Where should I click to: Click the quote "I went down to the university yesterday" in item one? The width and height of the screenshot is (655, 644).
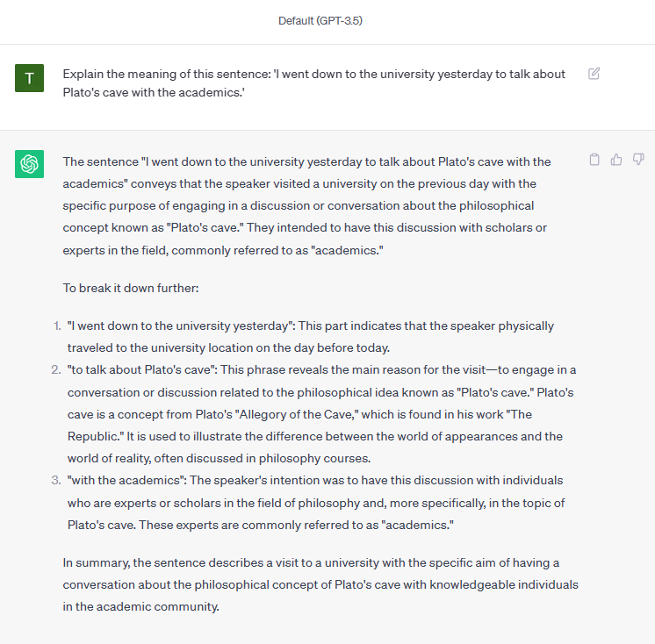point(181,326)
